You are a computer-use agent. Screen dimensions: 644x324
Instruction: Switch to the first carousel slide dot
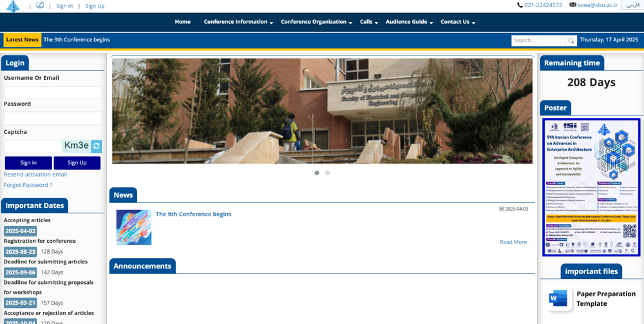(x=317, y=173)
